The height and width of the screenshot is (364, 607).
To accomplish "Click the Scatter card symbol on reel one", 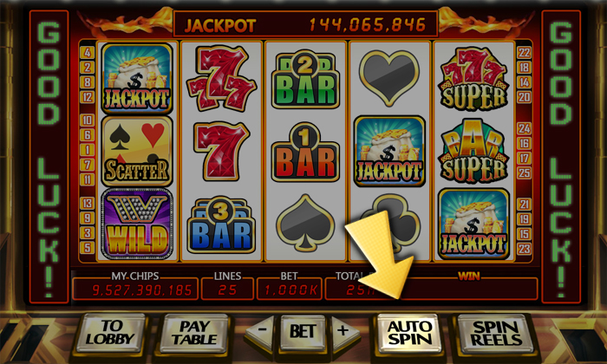I will point(137,152).
